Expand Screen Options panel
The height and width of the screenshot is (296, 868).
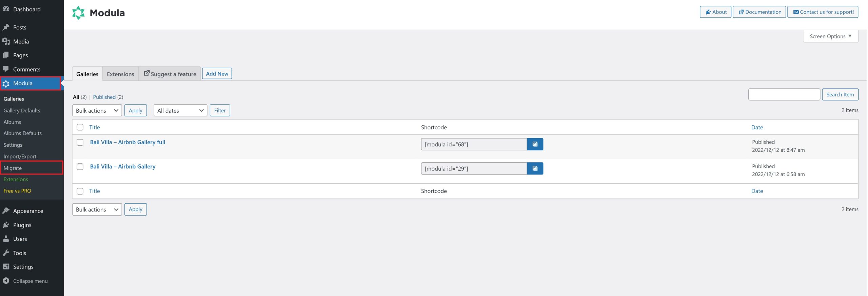[x=830, y=36]
